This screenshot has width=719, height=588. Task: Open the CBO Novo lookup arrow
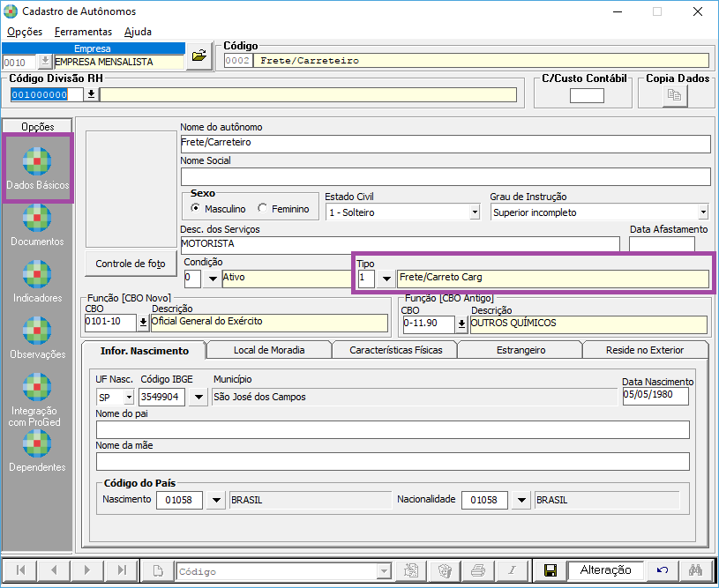(x=143, y=323)
